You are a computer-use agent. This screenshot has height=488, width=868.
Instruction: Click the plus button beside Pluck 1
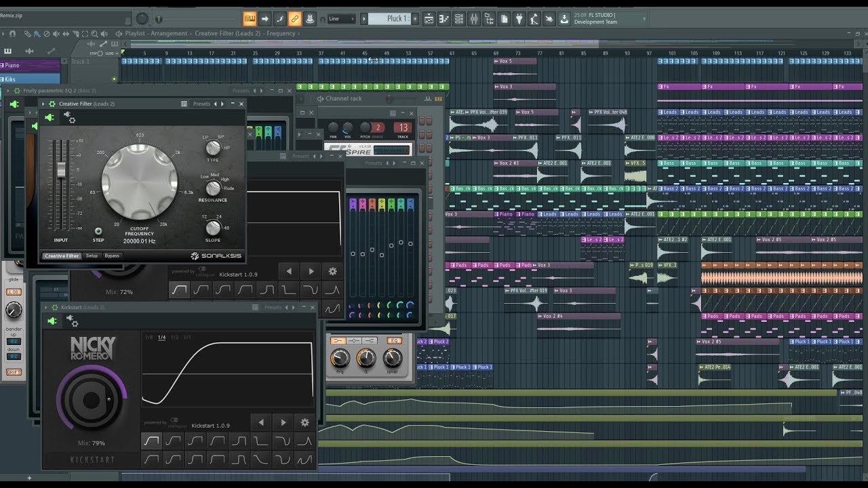point(416,19)
